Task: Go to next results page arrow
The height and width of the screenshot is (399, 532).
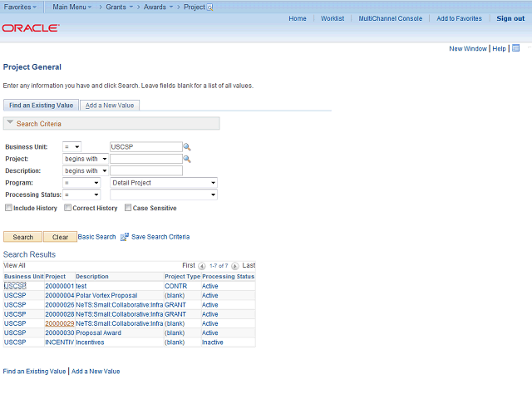Action: click(x=234, y=266)
